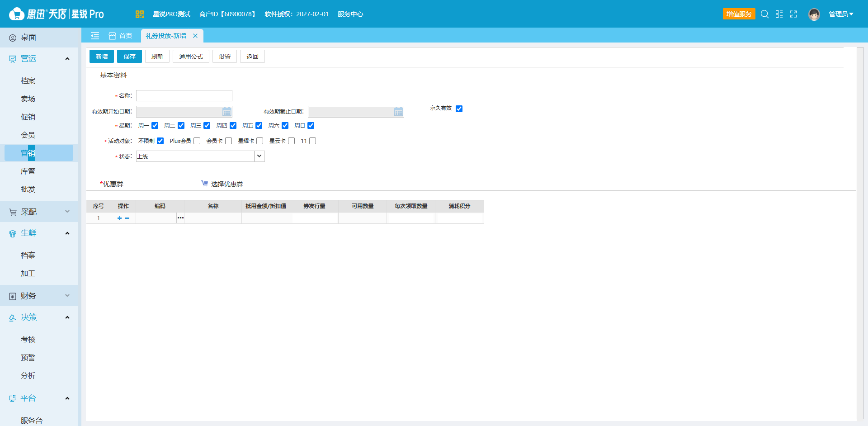Screen dimensions: 868x426
Task: Open end date calendar picker icon
Action: [x=399, y=112]
